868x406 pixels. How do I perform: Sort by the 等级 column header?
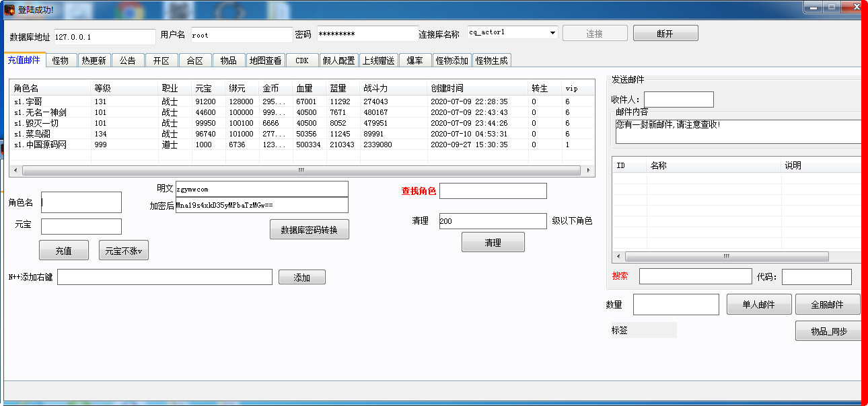(124, 88)
